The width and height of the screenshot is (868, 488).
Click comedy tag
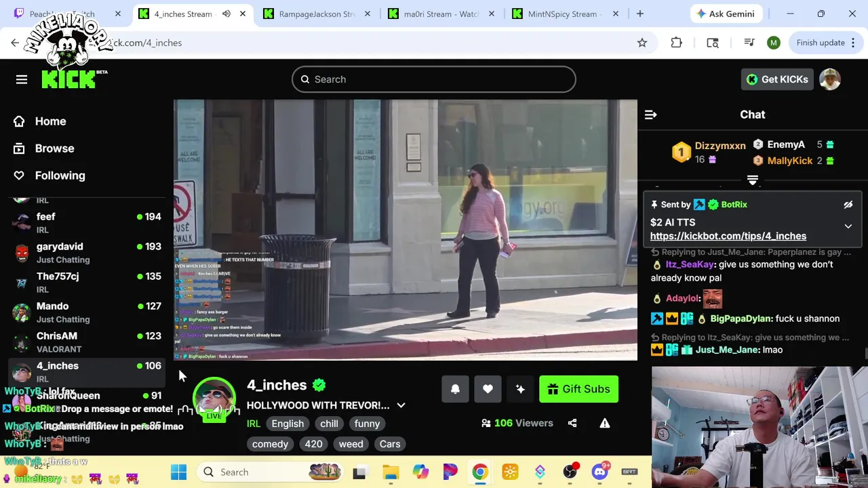[270, 444]
